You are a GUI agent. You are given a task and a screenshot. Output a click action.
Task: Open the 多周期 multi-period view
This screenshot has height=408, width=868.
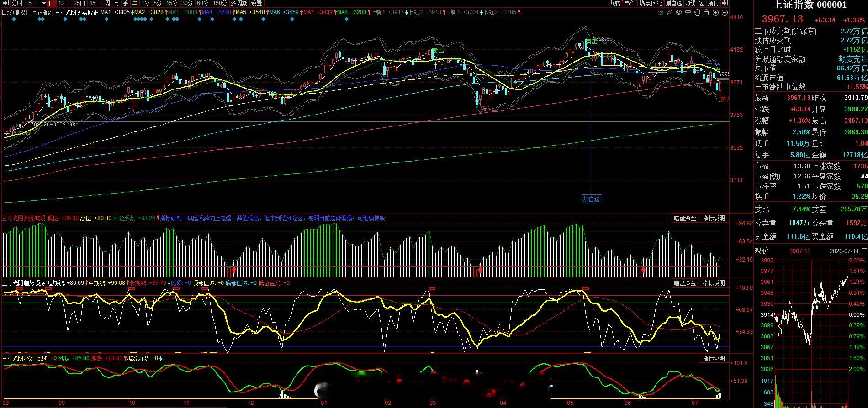click(239, 3)
